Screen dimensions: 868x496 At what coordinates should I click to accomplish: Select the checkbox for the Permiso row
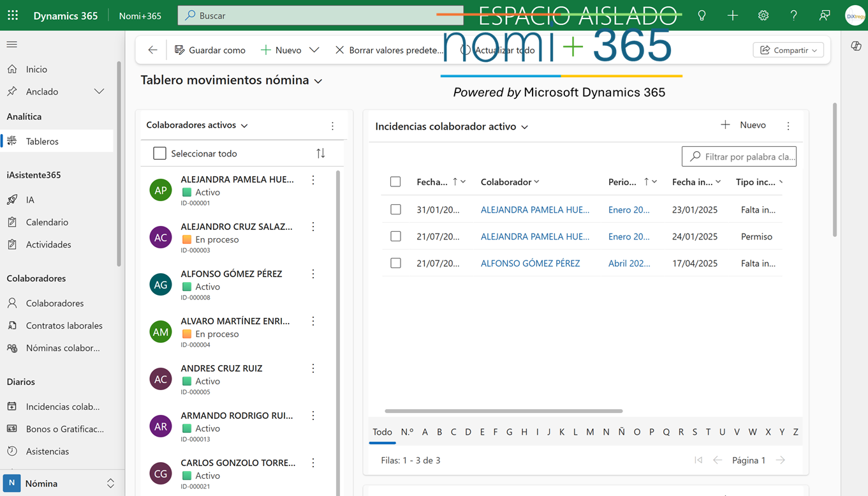coord(395,236)
